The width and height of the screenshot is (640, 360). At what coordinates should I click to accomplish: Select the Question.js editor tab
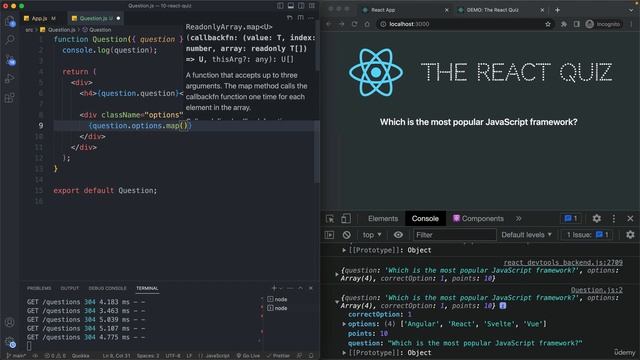(96, 18)
